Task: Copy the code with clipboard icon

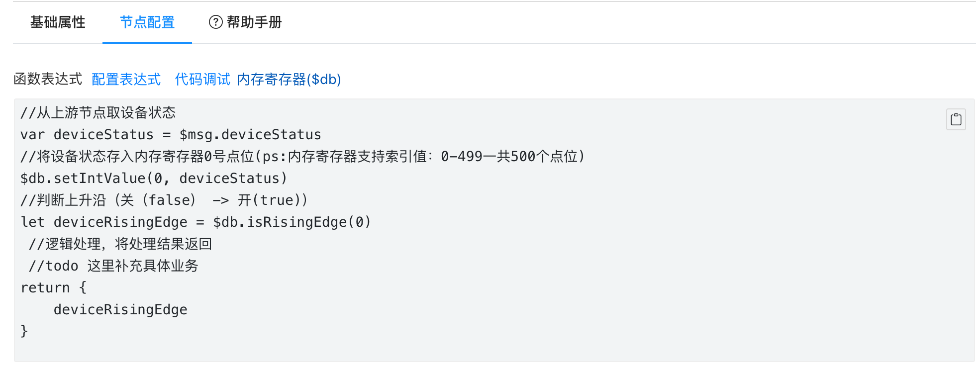Action: (x=956, y=119)
